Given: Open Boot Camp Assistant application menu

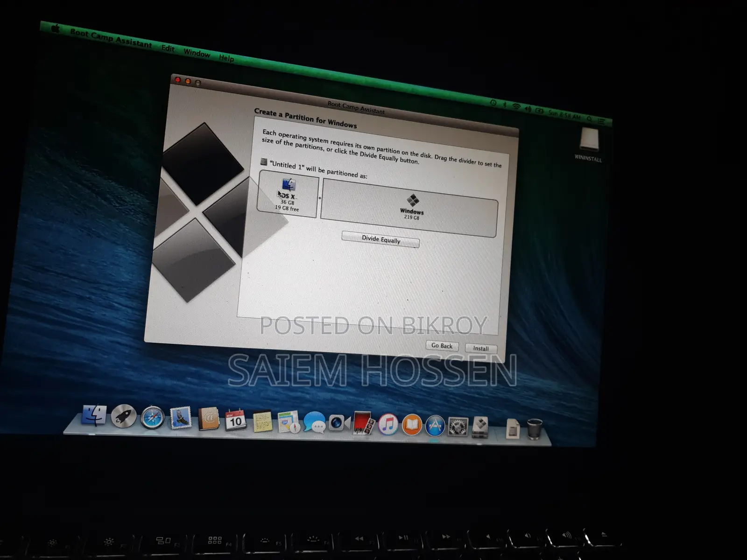Looking at the screenshot, I should 111,38.
